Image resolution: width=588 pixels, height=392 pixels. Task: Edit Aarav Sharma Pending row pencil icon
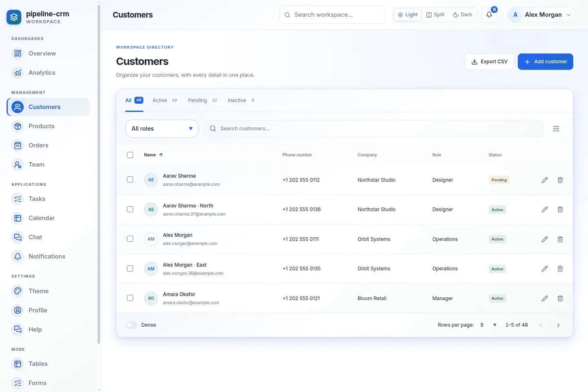pos(545,180)
